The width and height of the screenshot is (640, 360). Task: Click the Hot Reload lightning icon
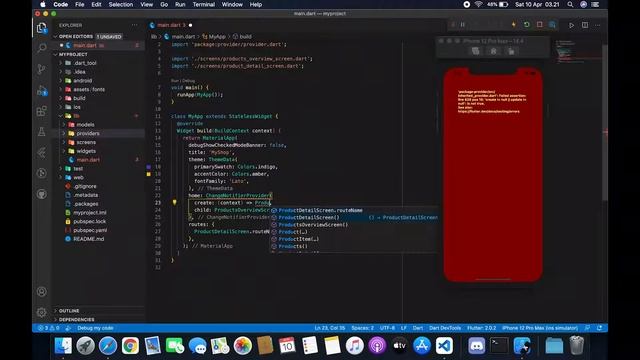point(513,25)
